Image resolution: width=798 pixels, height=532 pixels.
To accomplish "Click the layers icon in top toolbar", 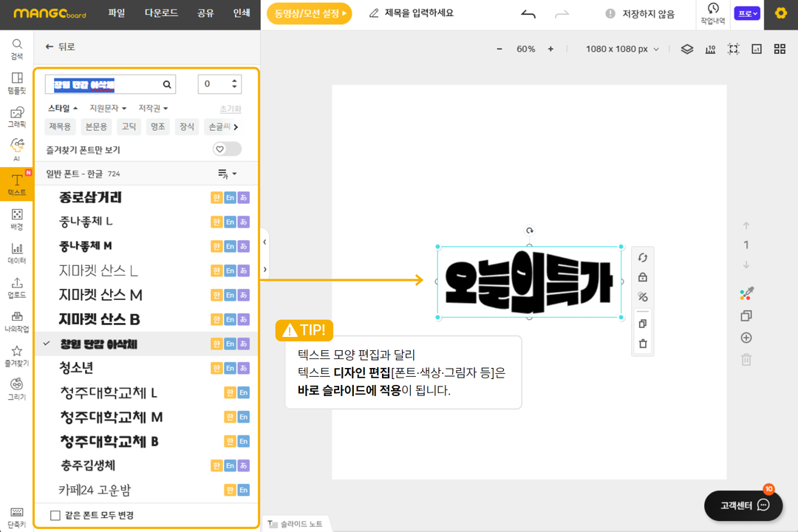I will (686, 49).
